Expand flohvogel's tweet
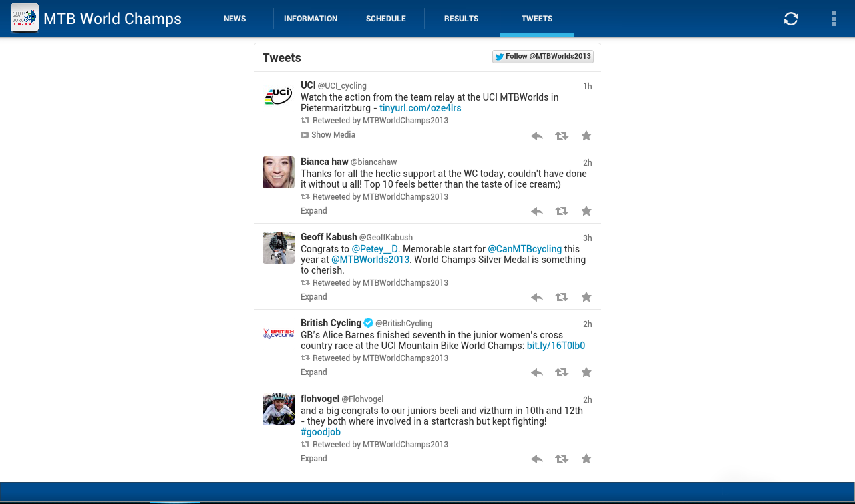The height and width of the screenshot is (504, 855). tap(314, 459)
